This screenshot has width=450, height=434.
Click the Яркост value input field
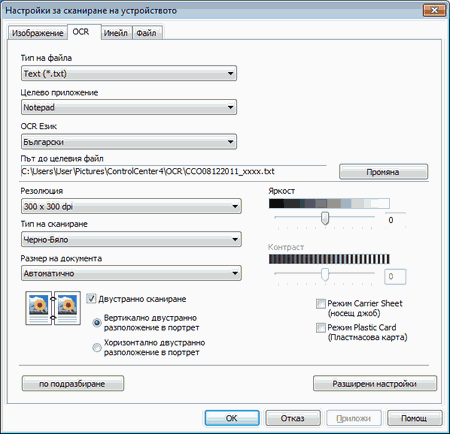click(395, 220)
